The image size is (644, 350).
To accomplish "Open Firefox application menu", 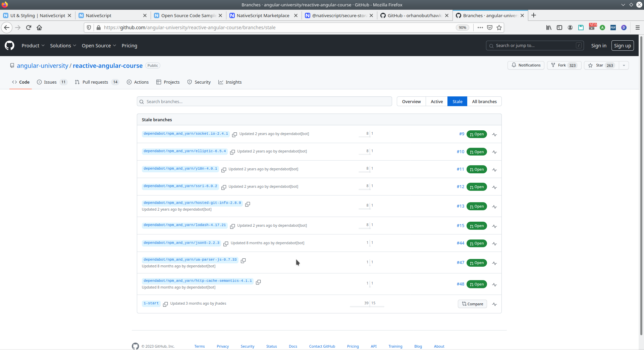I will 638,28.
